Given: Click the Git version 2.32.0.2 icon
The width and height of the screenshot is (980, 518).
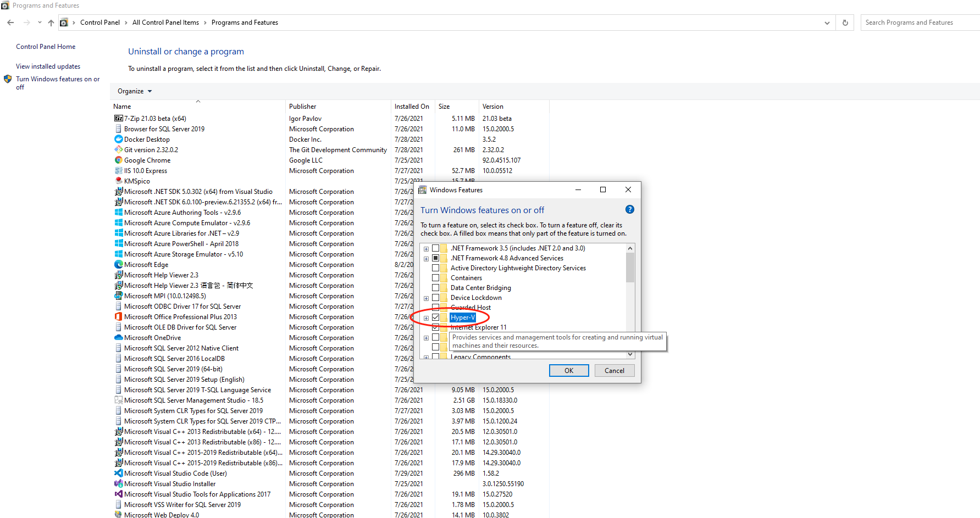Looking at the screenshot, I should click(x=118, y=149).
